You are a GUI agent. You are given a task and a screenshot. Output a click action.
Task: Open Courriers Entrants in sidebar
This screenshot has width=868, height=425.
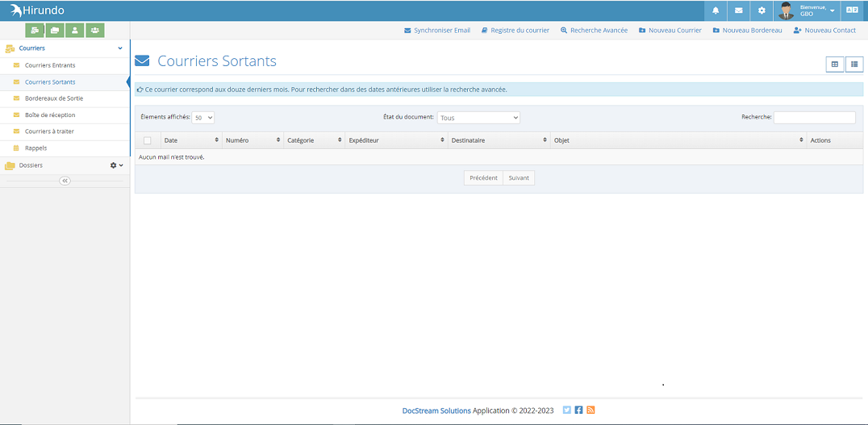pyautogui.click(x=50, y=65)
